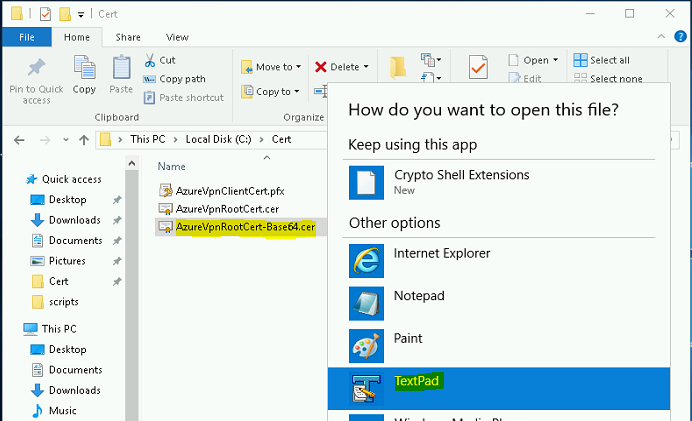Click Select none in the ribbon
The image size is (692, 421).
click(608, 79)
